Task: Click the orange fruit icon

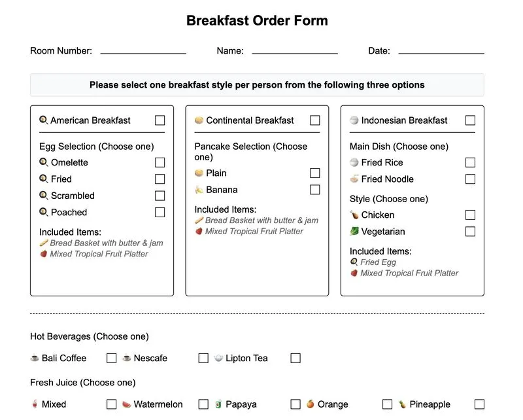Action: coord(311,404)
